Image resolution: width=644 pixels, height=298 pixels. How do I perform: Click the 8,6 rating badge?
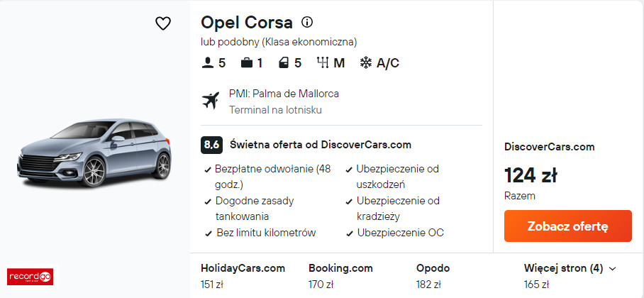211,145
